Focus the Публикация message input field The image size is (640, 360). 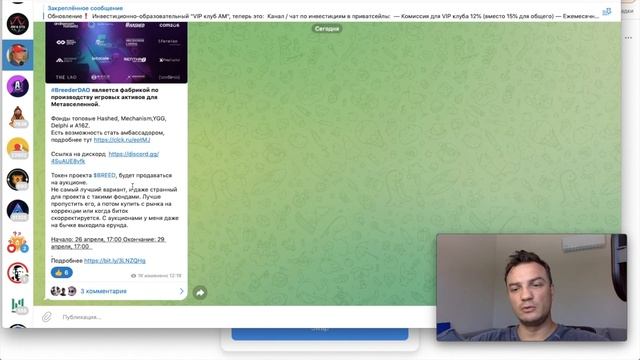tap(245, 317)
